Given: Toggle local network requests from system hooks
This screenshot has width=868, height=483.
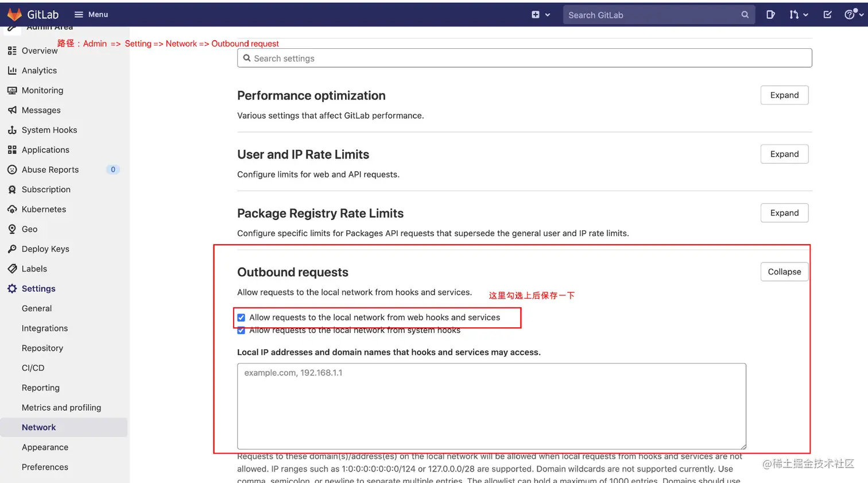Looking at the screenshot, I should (241, 330).
